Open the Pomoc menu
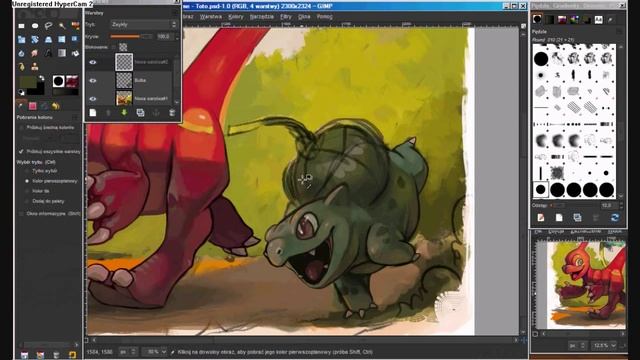This screenshot has height=360, width=640. pyautogui.click(x=324, y=17)
